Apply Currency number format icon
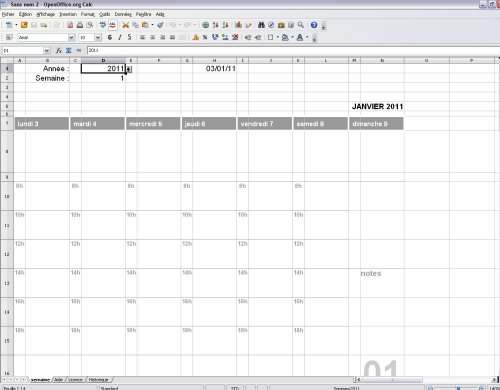The image size is (500, 390). tap(196, 37)
